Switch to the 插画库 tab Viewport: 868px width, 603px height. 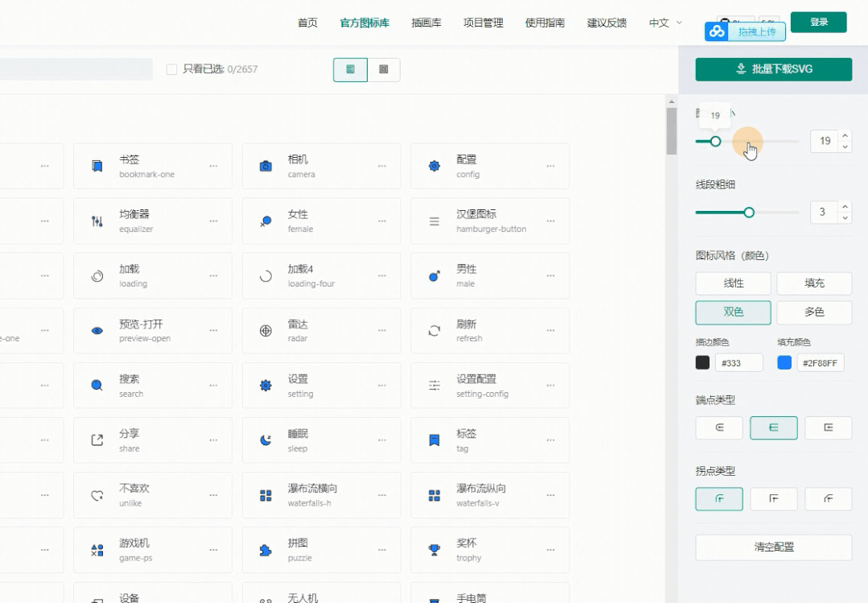coord(426,23)
